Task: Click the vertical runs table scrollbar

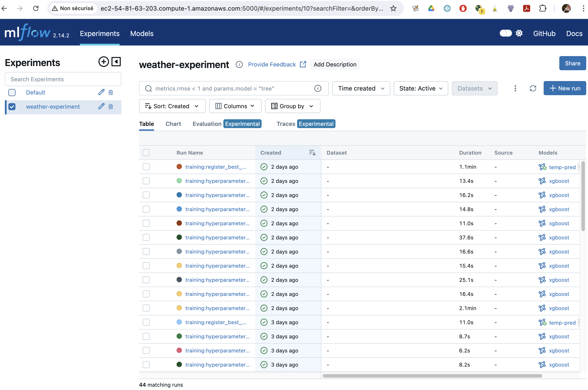Action: click(x=583, y=196)
